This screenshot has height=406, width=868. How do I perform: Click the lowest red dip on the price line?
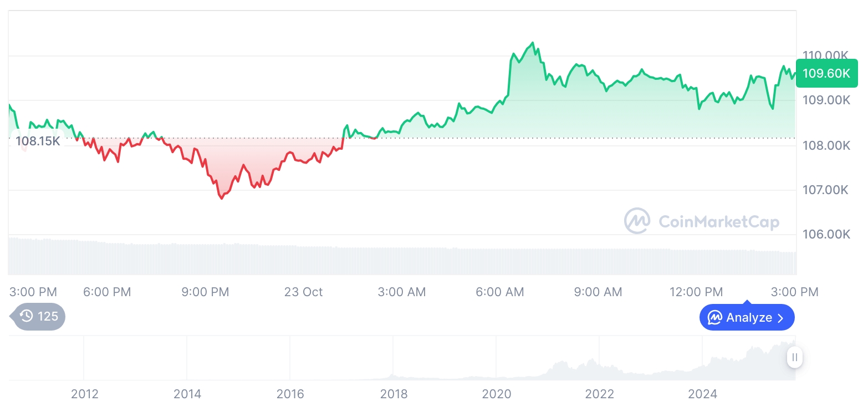tap(222, 198)
